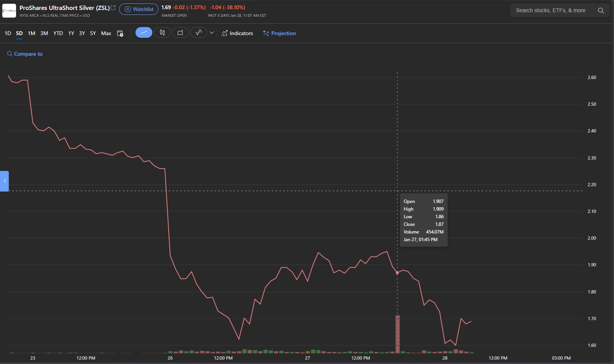Show Max time range history
The width and height of the screenshot is (614, 364).
click(106, 34)
